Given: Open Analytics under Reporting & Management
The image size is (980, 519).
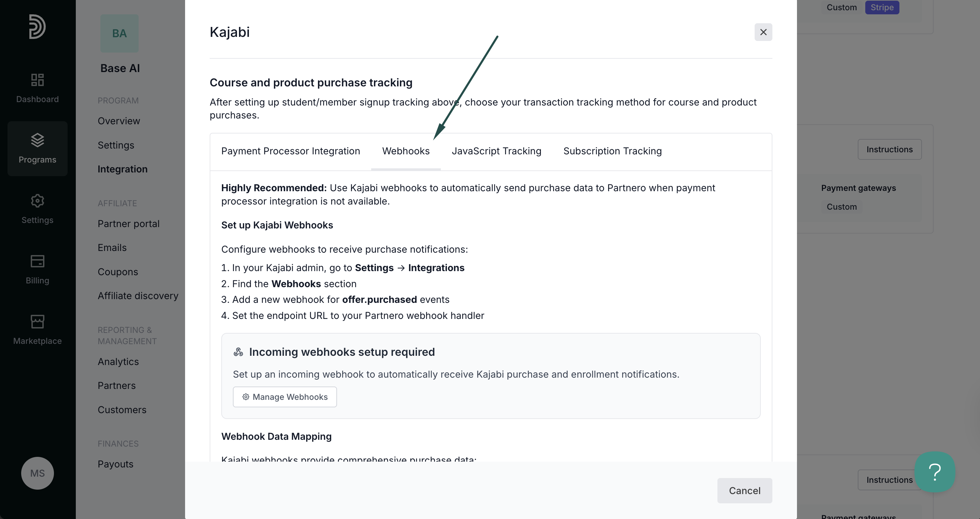Looking at the screenshot, I should pos(118,362).
